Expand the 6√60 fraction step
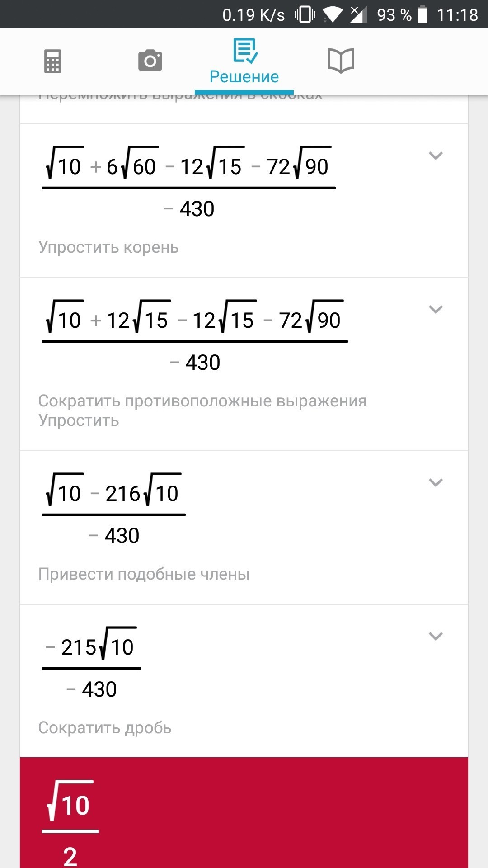488x868 pixels. (435, 156)
